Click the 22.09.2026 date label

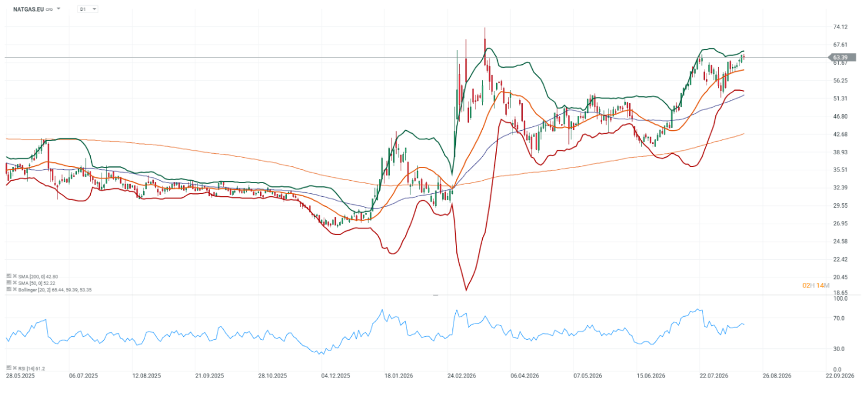(x=839, y=376)
